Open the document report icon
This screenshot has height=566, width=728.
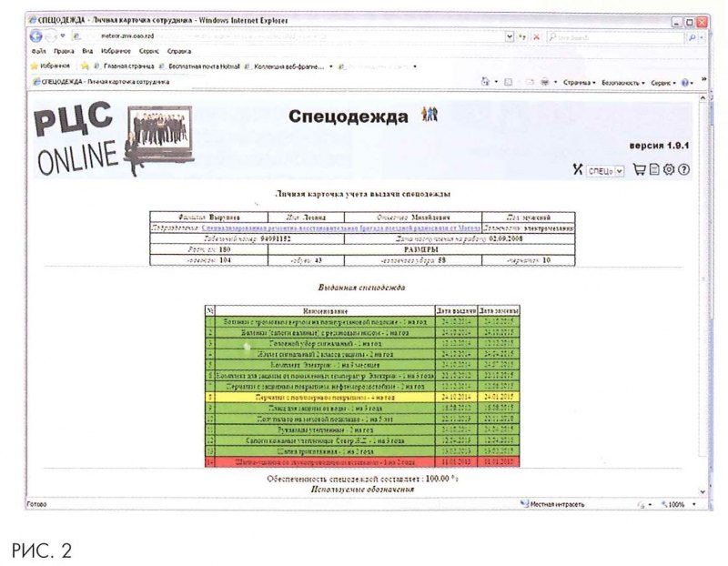tap(653, 169)
